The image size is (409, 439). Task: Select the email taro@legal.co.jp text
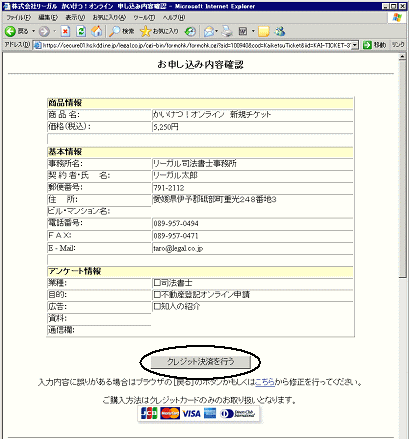(178, 248)
